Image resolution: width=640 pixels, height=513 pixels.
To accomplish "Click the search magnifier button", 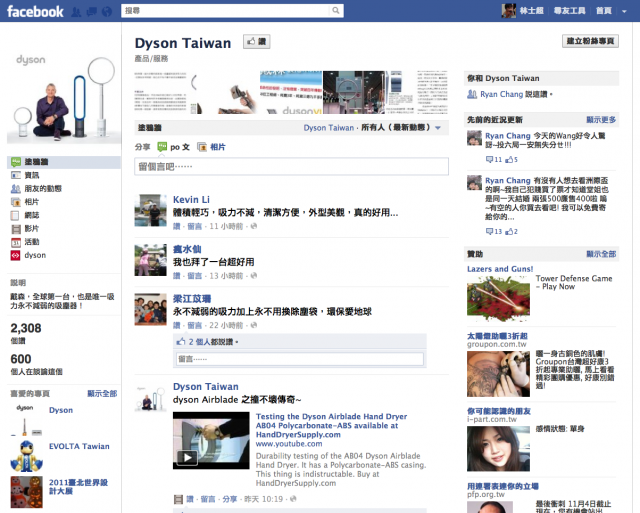I will [336, 11].
